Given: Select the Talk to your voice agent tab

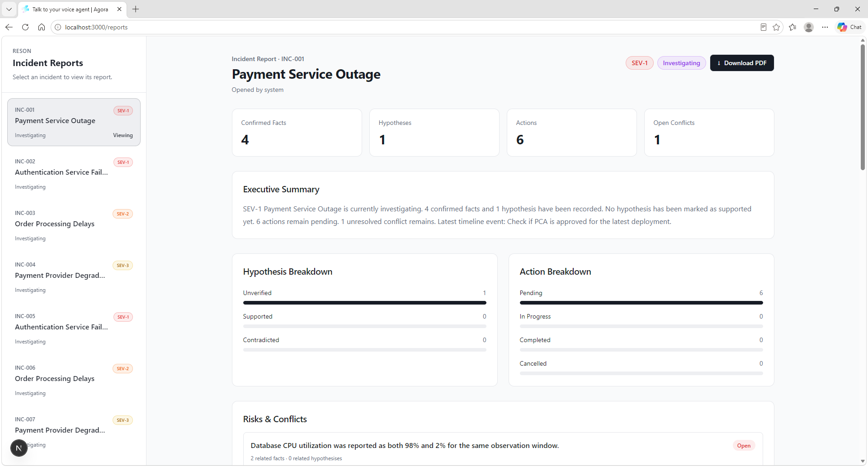Looking at the screenshot, I should click(x=72, y=9).
